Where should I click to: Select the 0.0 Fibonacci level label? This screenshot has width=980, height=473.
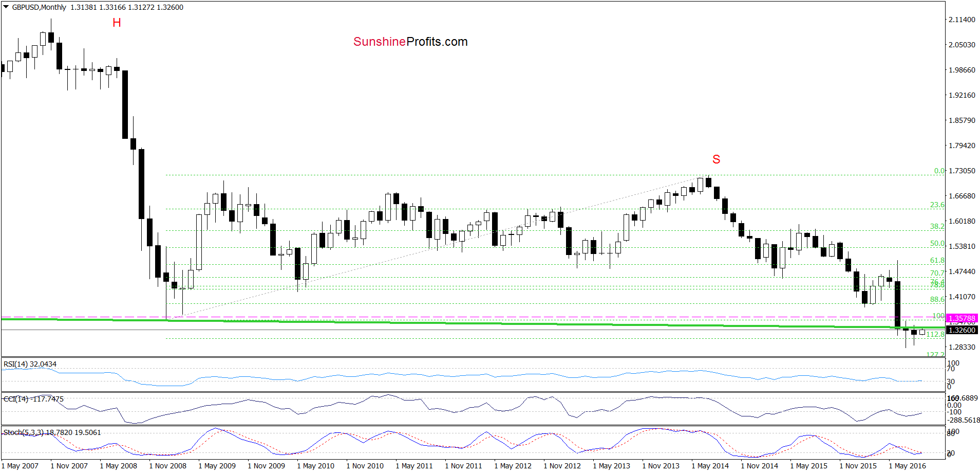939,171
